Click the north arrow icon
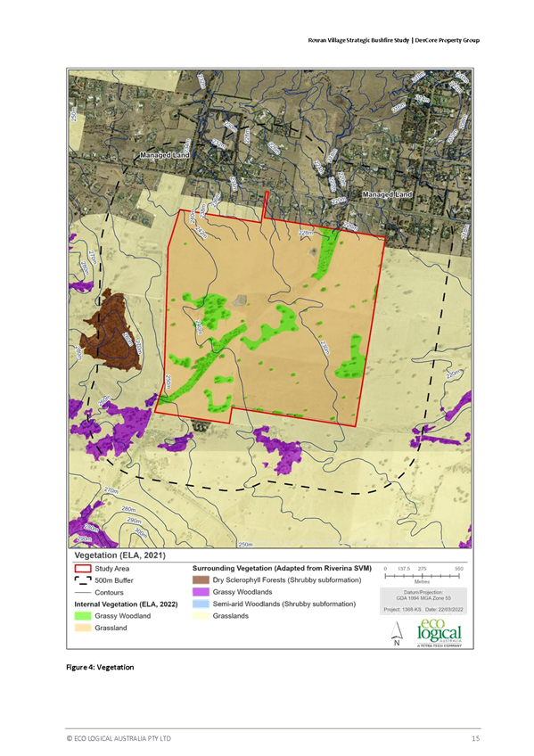Screen dimensions: 534x756 point(397,633)
